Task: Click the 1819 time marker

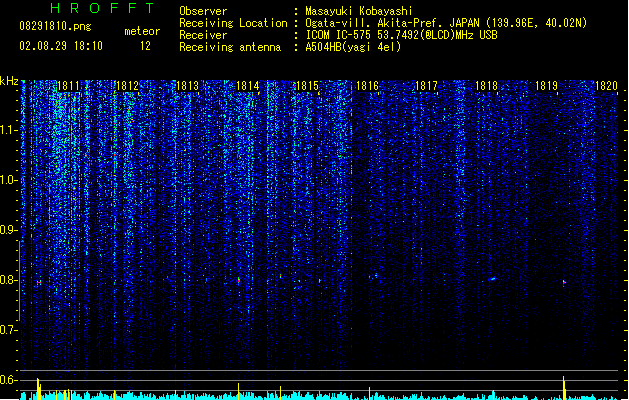Action: click(546, 86)
